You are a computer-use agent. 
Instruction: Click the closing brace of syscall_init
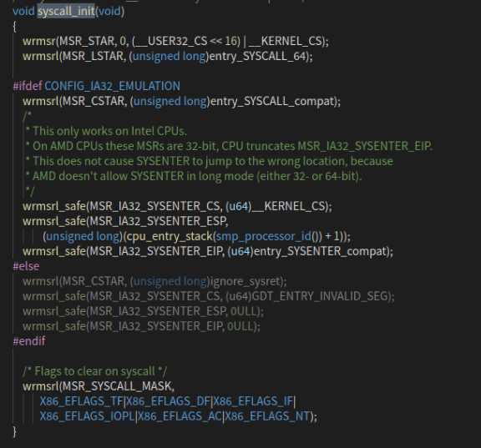[x=14, y=432]
